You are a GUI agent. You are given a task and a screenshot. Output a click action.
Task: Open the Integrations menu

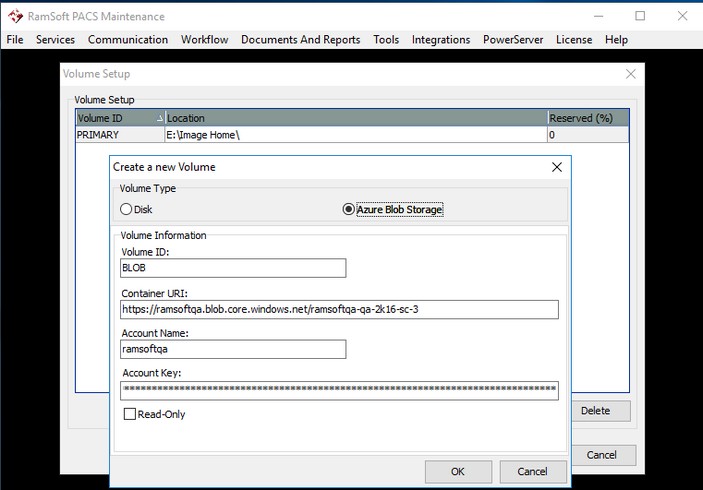click(x=440, y=40)
